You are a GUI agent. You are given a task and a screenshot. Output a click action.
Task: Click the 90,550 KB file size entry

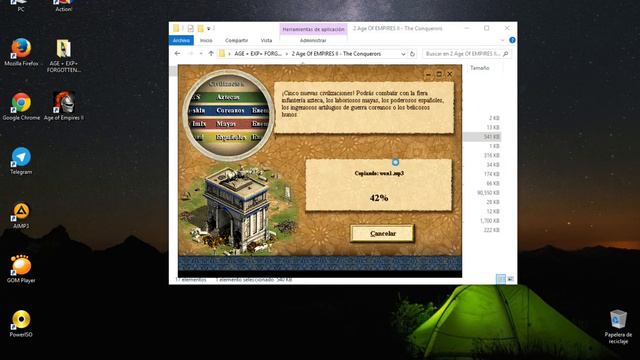click(x=488, y=193)
